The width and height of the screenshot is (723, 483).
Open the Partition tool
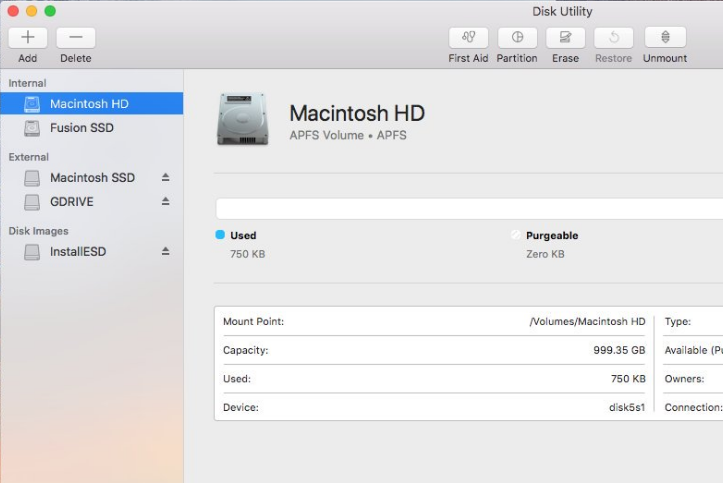tap(517, 37)
